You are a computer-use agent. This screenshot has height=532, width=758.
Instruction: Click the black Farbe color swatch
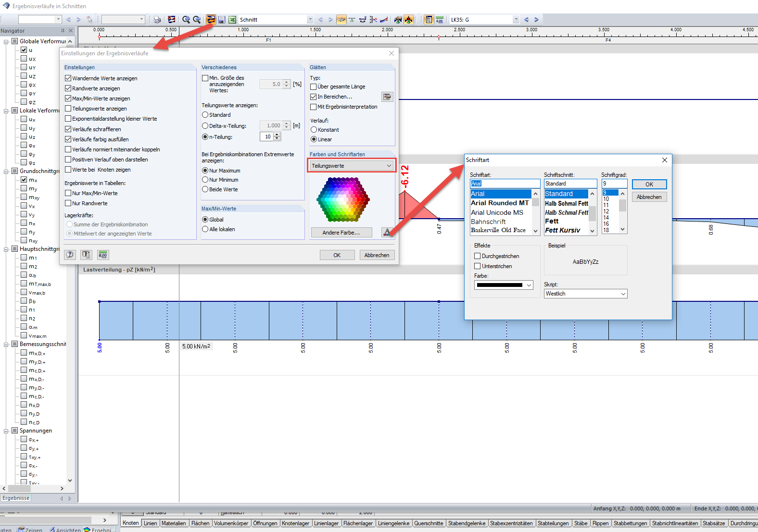(499, 285)
